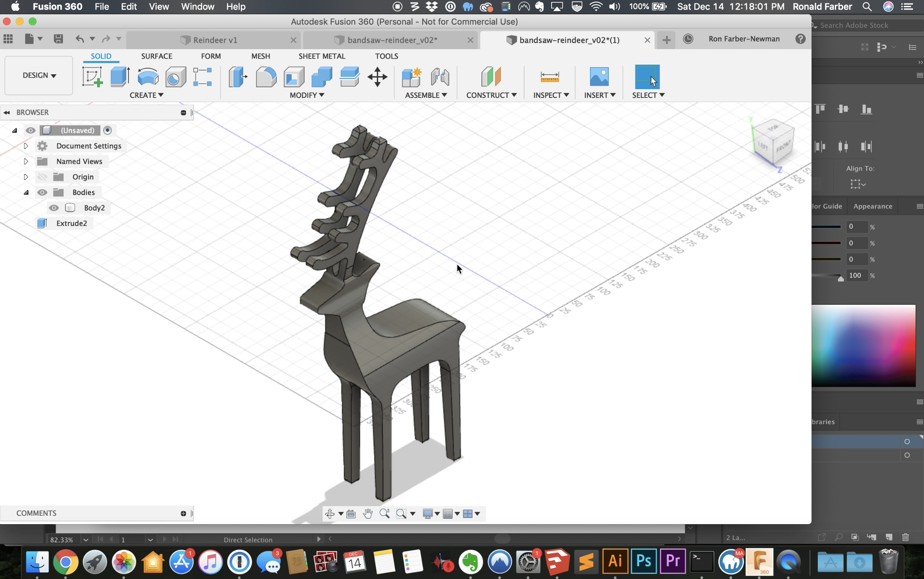
Task: Pick a color in Illustrator's color spectrum
Action: point(863,345)
